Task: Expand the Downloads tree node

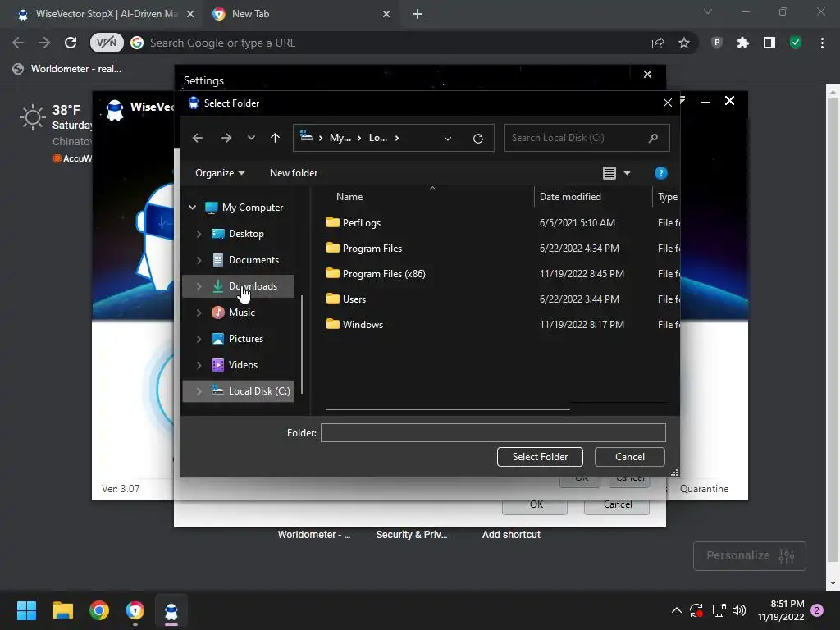Action: click(199, 286)
